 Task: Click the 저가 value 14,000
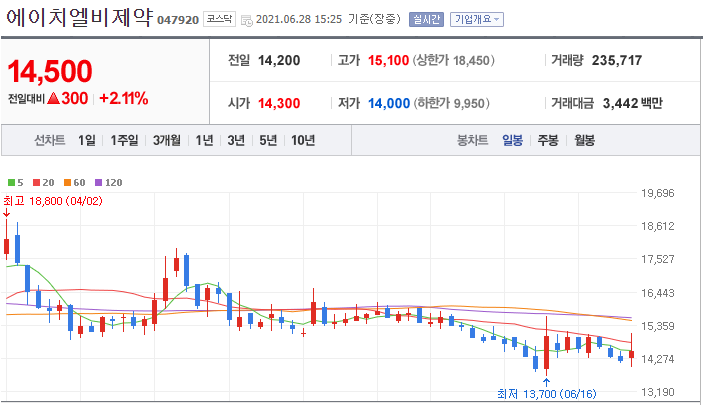click(389, 103)
